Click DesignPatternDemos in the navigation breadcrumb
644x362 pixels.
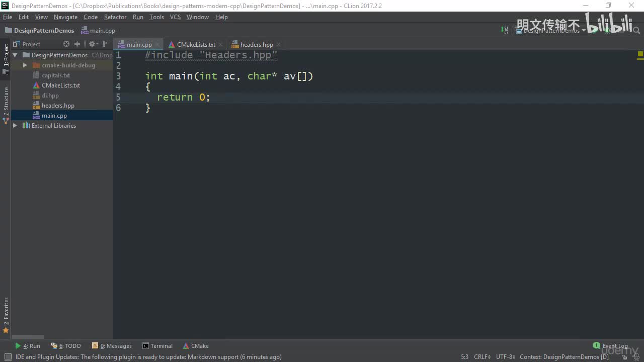pyautogui.click(x=39, y=31)
